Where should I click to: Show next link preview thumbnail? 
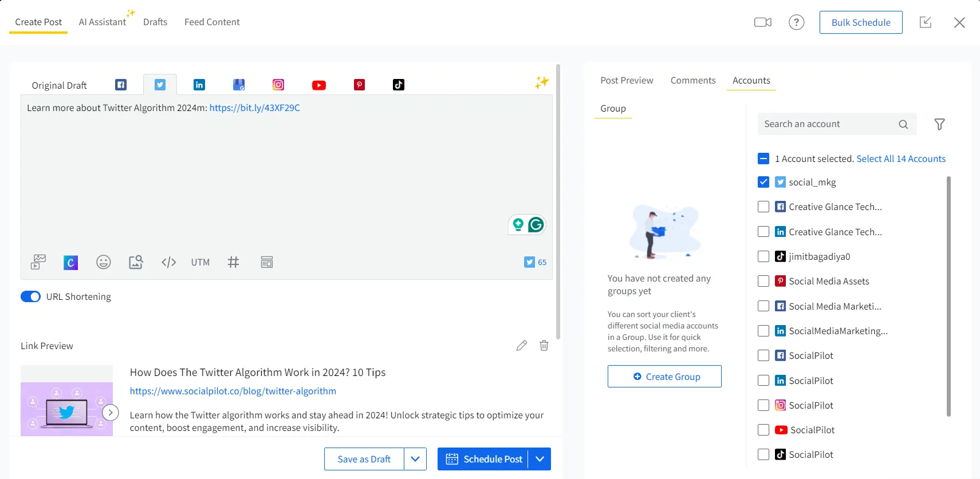click(x=111, y=412)
